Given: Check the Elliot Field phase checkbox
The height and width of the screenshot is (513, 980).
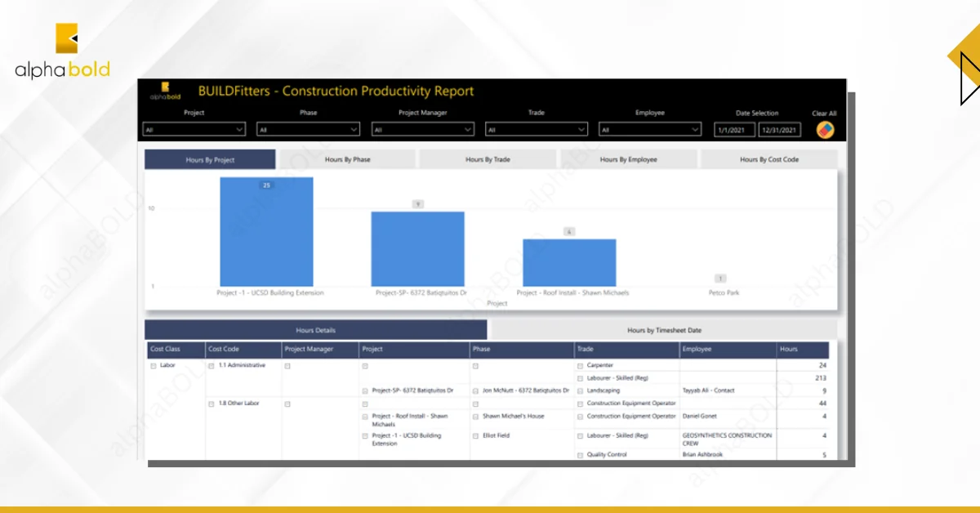Looking at the screenshot, I should pos(476,436).
